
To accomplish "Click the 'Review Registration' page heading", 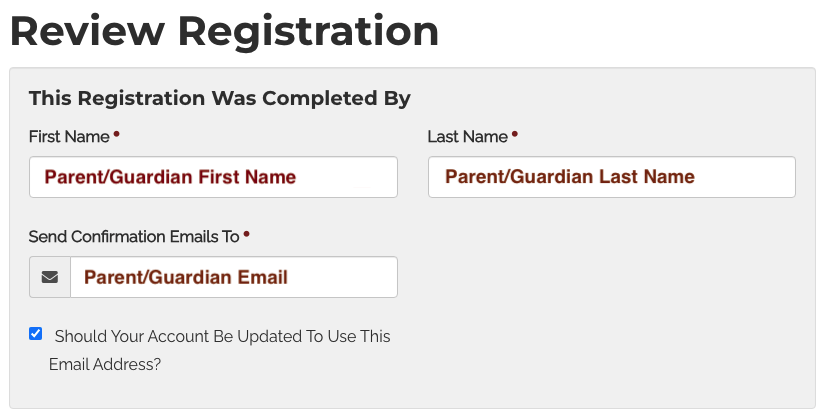I will [225, 32].
